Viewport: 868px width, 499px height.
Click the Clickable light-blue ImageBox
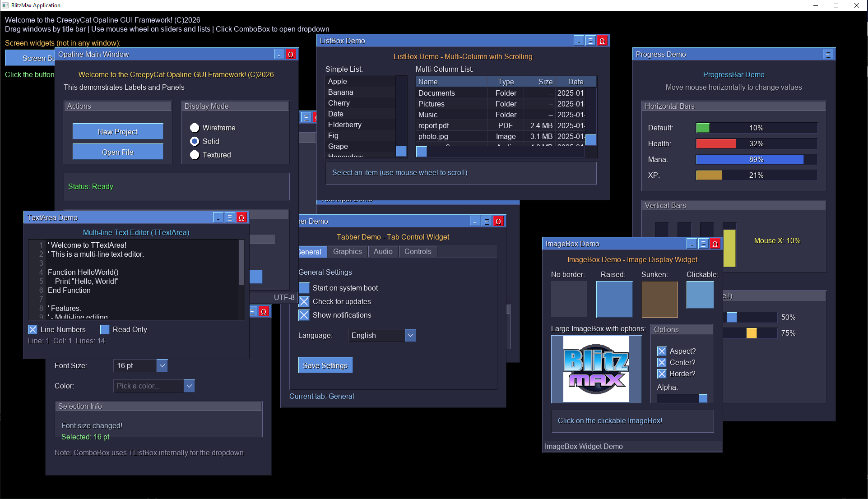tap(700, 295)
